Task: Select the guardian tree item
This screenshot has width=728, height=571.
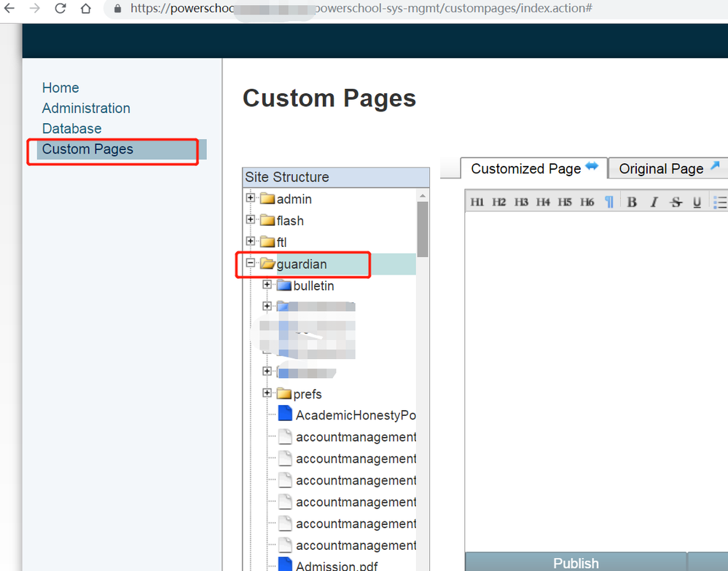Action: coord(301,264)
